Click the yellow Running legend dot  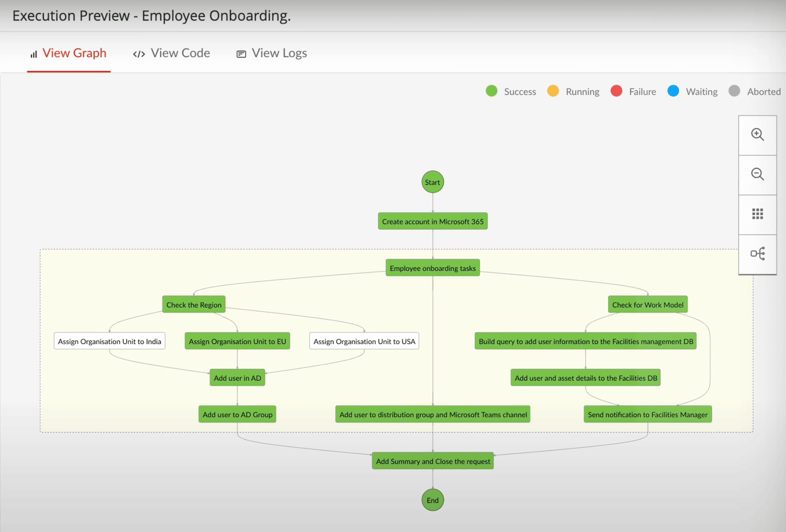553,91
